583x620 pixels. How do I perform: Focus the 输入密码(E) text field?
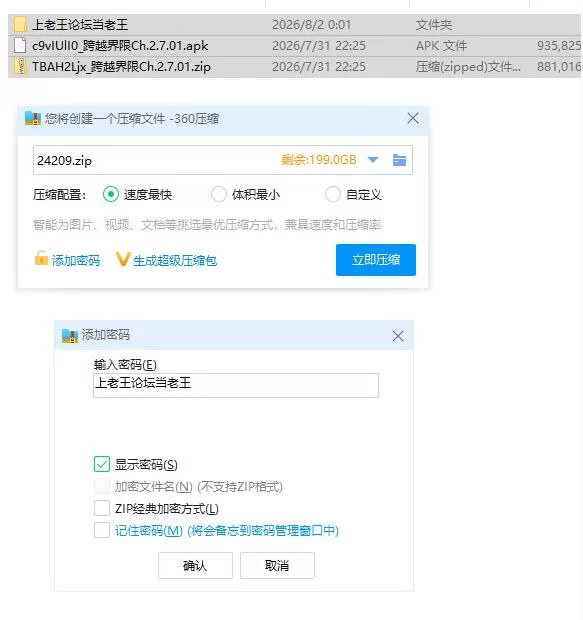click(x=236, y=385)
